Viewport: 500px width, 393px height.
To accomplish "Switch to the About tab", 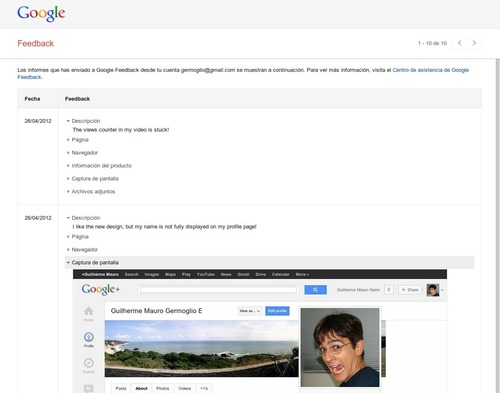I will [141, 388].
